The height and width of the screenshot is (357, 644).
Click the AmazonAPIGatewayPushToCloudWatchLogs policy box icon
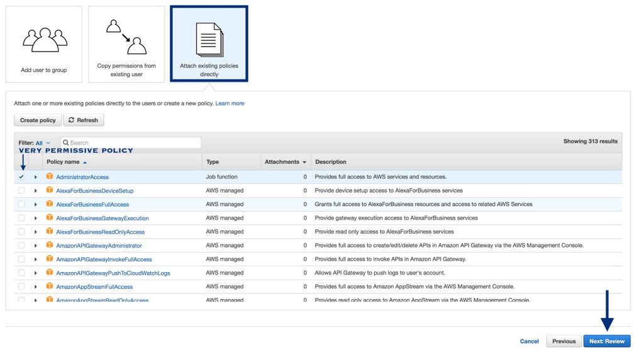pyautogui.click(x=50, y=273)
